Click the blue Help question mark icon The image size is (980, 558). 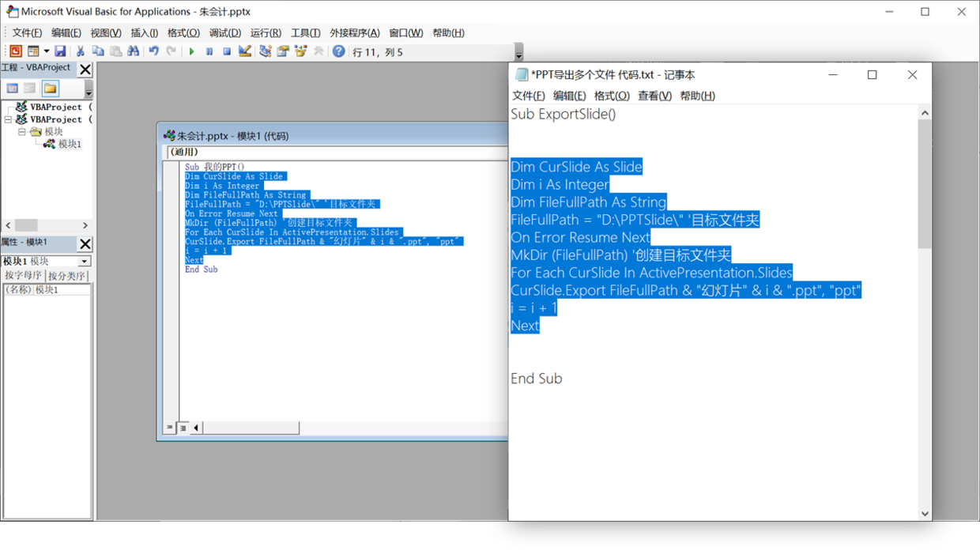(338, 51)
